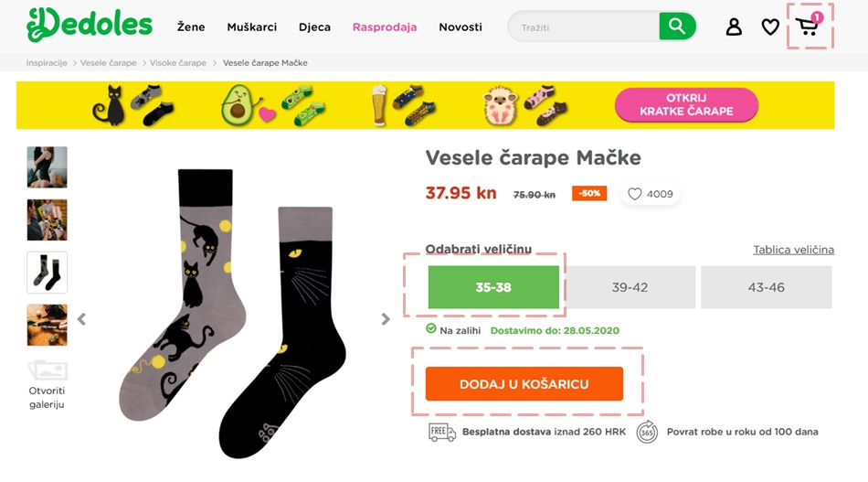Click the Otkrij kratke čarape banner button
The image size is (868, 482).
686,104
